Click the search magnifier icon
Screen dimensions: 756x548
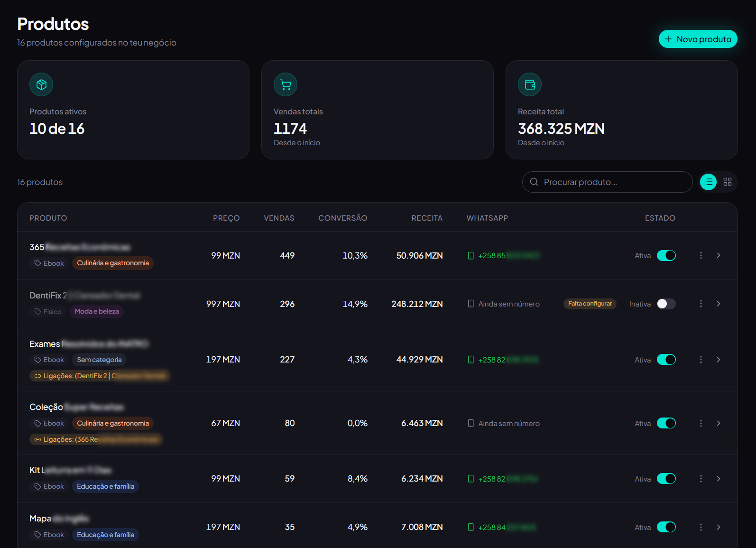tap(534, 182)
